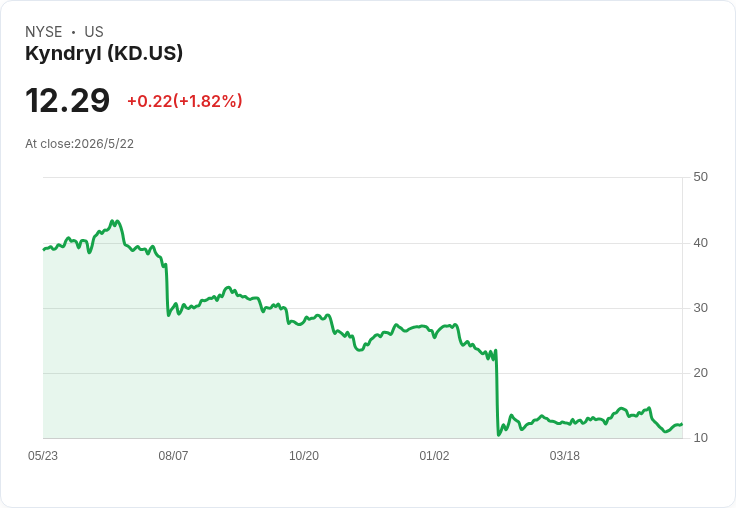Click the +0.22(+1.82%) price change
The width and height of the screenshot is (736, 508).
[185, 101]
